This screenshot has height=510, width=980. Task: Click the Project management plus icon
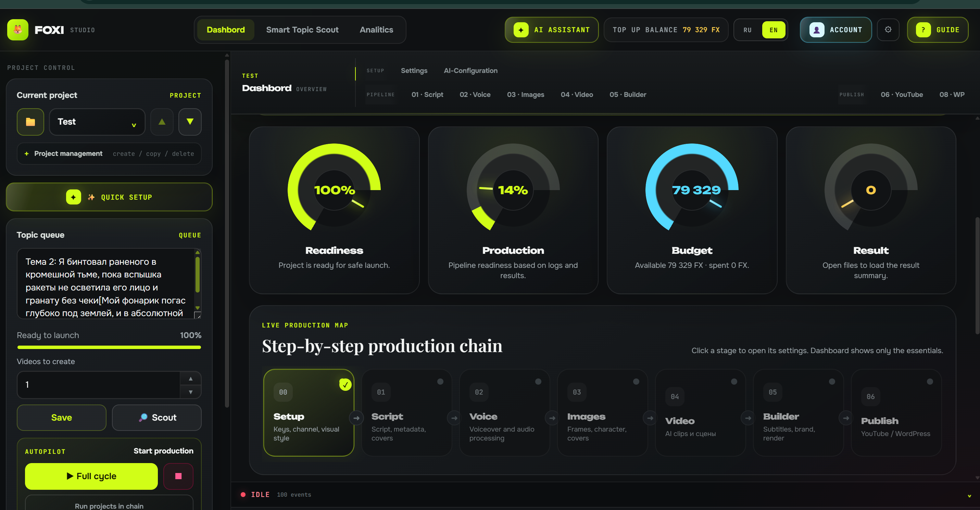tap(27, 154)
